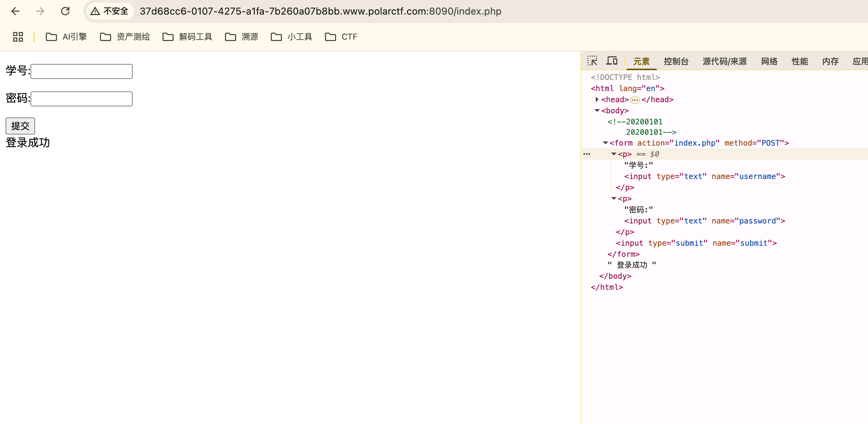This screenshot has width=868, height=424.
Task: Click the 学号 text input field
Action: 82,71
